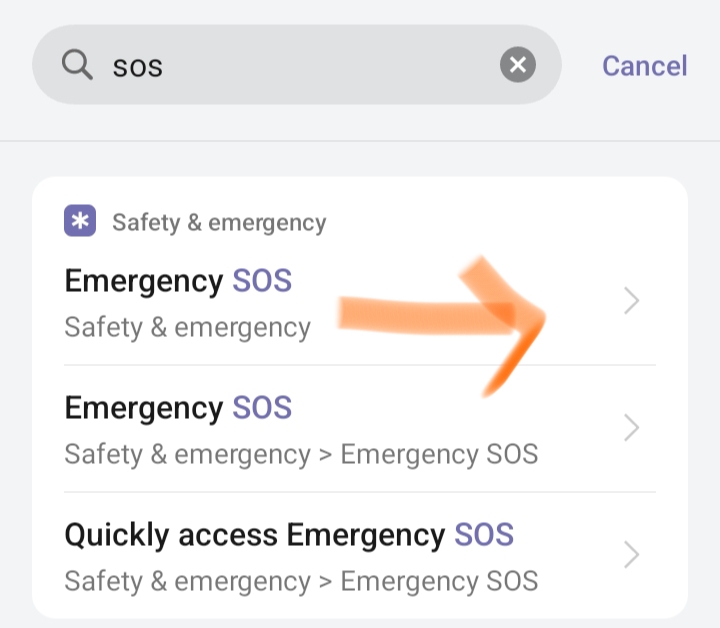This screenshot has height=628, width=720.
Task: Click the typed "sos" text in the search bar
Action: click(137, 67)
